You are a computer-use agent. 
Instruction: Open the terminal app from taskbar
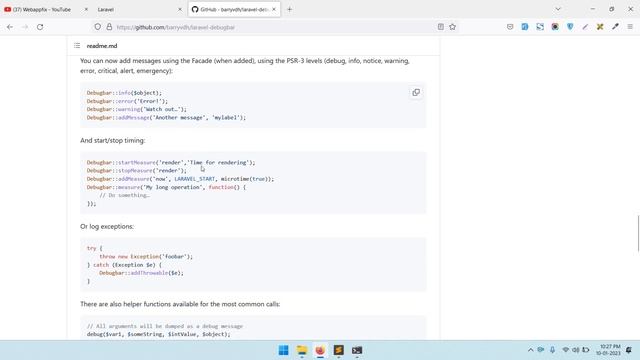[x=357, y=350]
